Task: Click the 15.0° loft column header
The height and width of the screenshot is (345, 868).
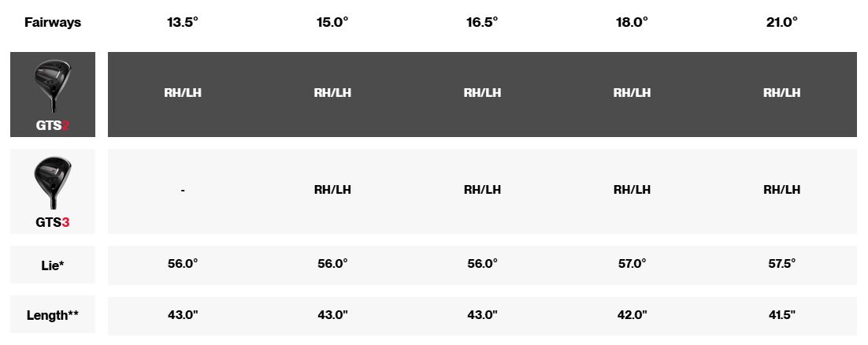Action: (332, 22)
